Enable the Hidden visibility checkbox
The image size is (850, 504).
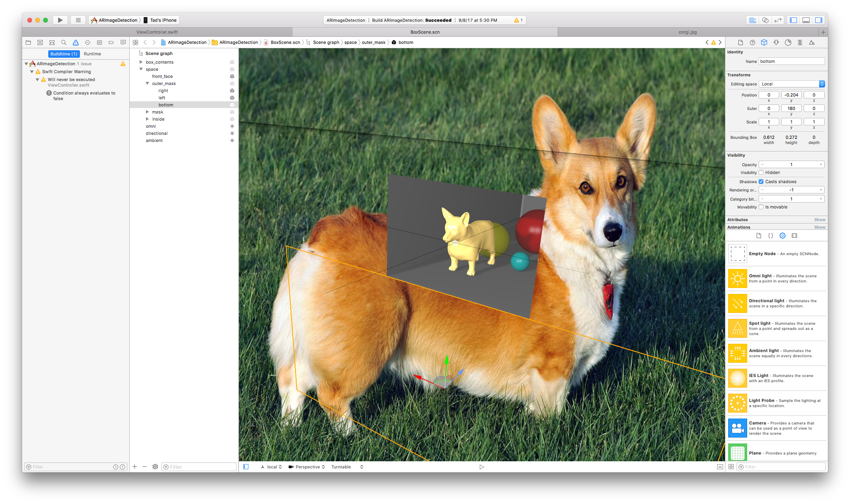pyautogui.click(x=761, y=172)
